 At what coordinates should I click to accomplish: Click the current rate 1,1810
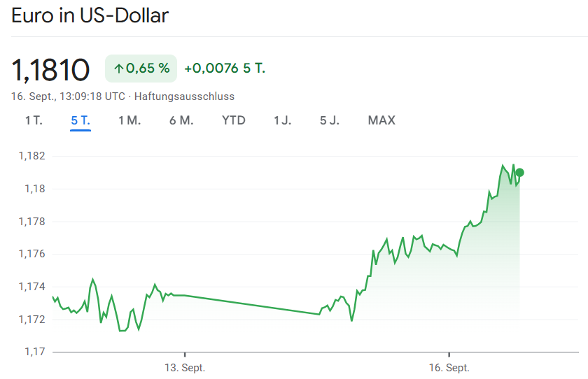[50, 69]
